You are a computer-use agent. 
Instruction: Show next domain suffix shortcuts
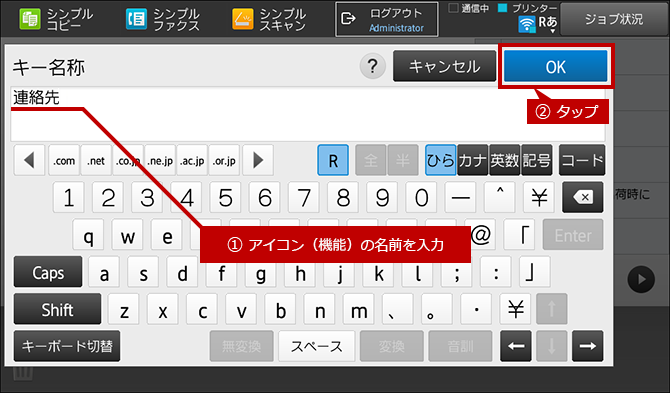tap(258, 161)
